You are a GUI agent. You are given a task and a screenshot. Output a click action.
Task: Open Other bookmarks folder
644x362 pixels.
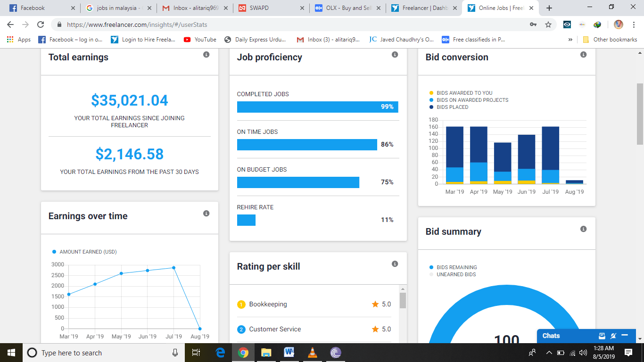pyautogui.click(x=610, y=40)
